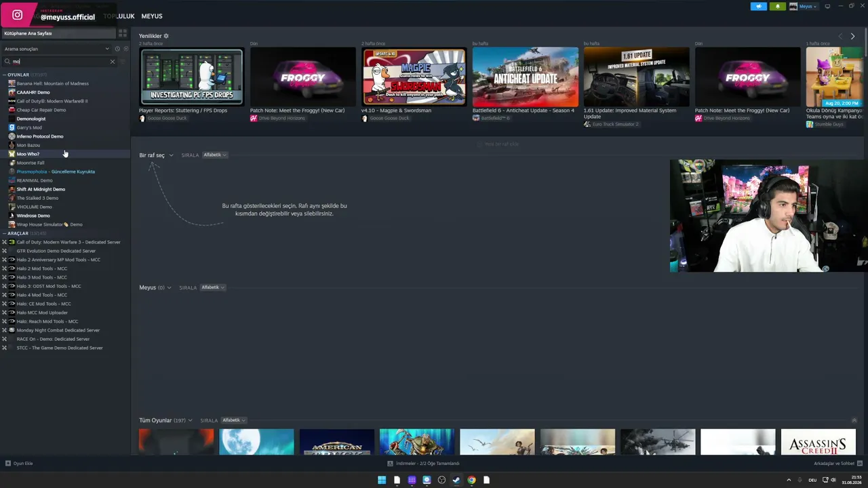The height and width of the screenshot is (488, 868).
Task: Select Inferno Protocol Demo
Action: [40, 136]
